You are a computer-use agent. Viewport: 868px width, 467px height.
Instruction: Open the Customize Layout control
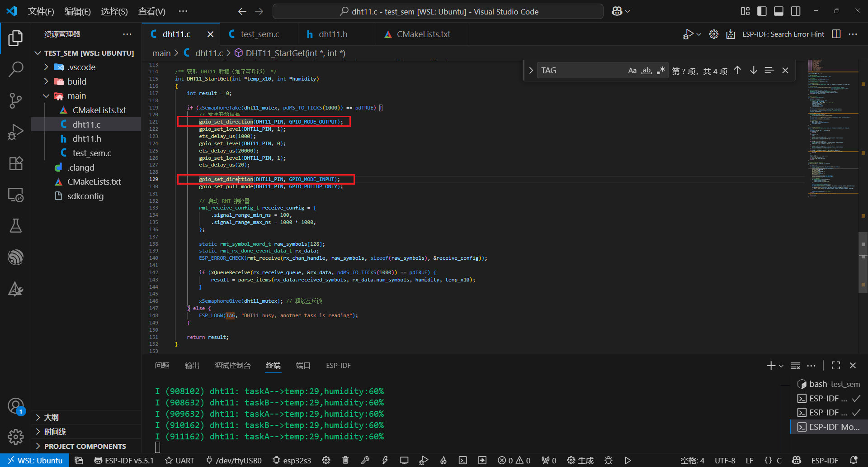[x=745, y=11]
